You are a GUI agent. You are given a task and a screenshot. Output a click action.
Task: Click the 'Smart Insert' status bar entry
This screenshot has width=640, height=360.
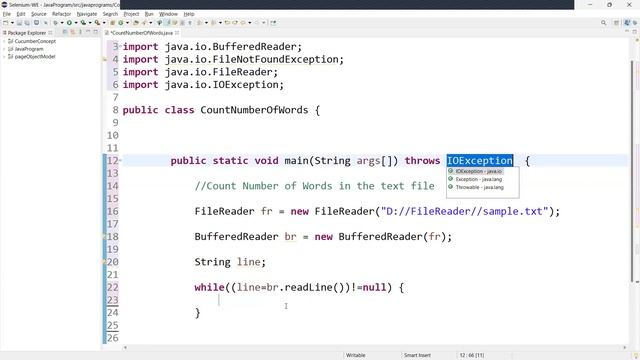417,355
